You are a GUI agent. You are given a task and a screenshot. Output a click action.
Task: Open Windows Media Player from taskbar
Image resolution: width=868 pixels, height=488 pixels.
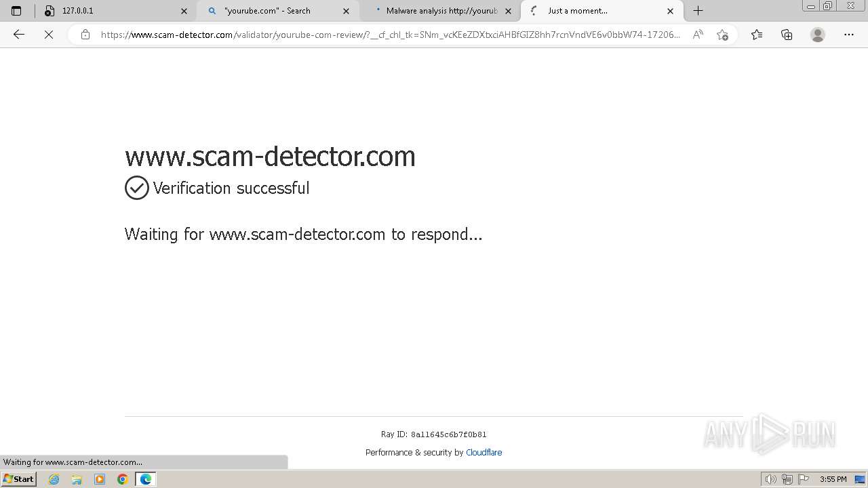click(x=100, y=479)
